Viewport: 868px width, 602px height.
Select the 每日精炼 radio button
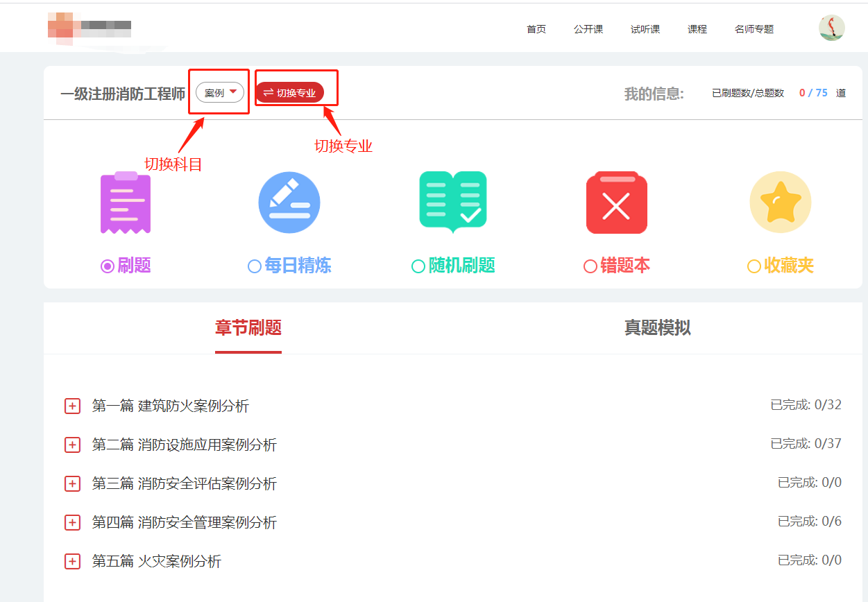pos(253,264)
